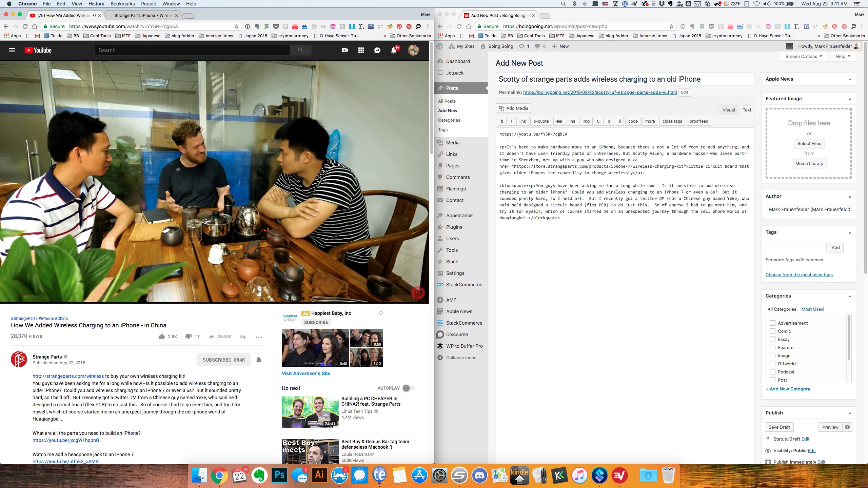868x488 pixels.
Task: Open the YouTube hamburger guide menu
Action: click(x=12, y=50)
